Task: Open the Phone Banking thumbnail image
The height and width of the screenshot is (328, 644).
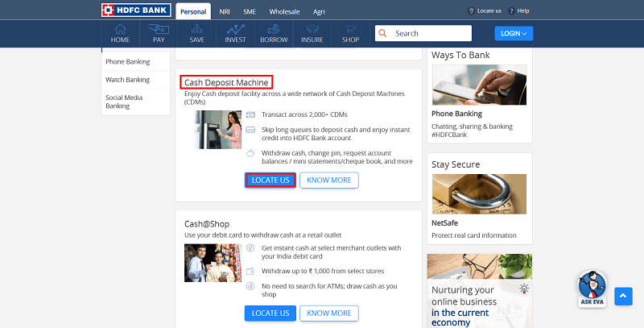Action: tap(479, 85)
